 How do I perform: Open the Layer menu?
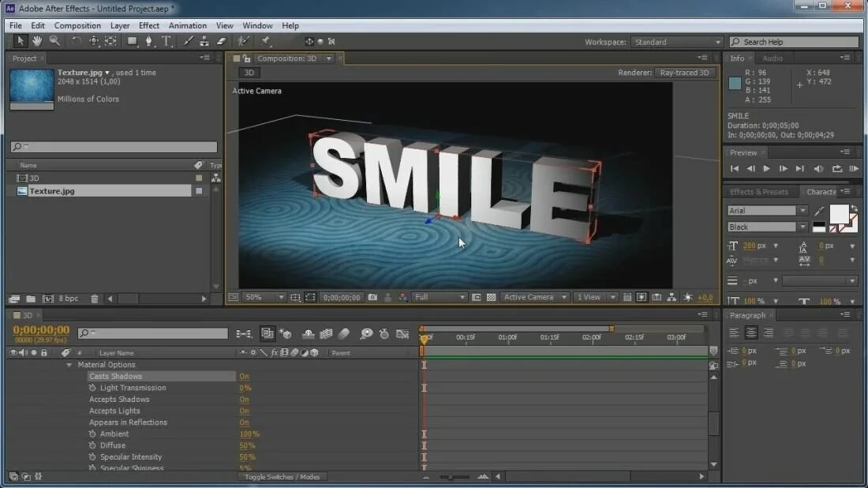tap(120, 25)
